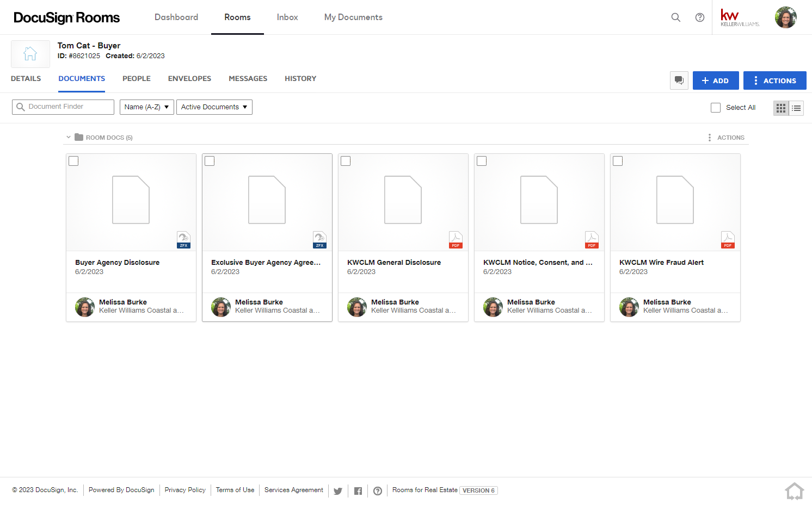Image resolution: width=812 pixels, height=522 pixels.
Task: Click PDF icon on KWCLM General Disclosure
Action: point(456,240)
